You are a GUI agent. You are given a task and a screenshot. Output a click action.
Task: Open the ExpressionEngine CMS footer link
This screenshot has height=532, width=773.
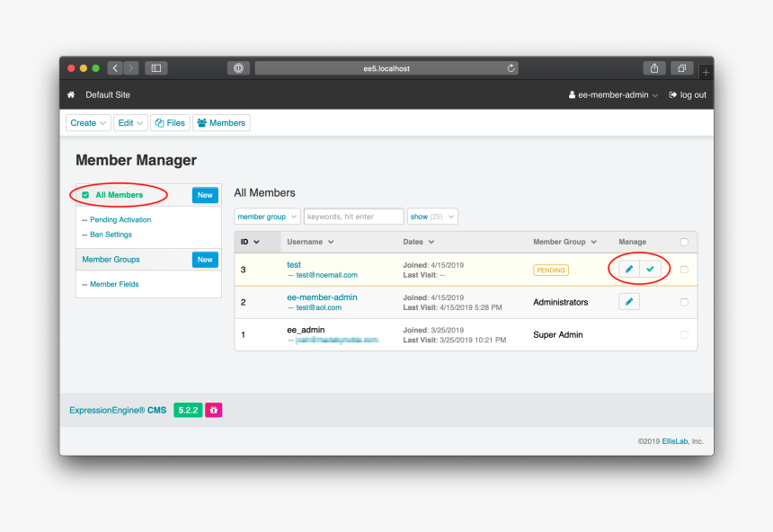(118, 410)
